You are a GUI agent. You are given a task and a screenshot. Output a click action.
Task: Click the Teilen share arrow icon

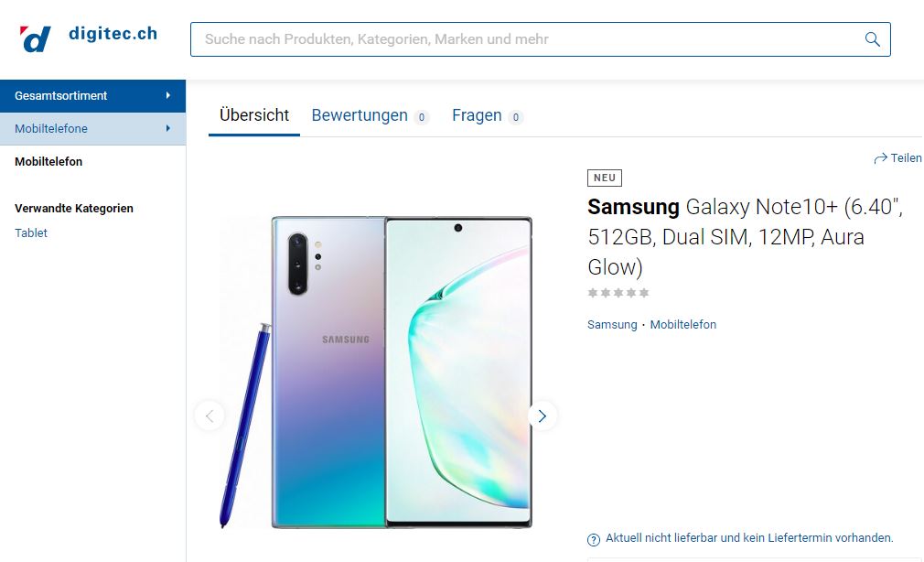coord(880,158)
